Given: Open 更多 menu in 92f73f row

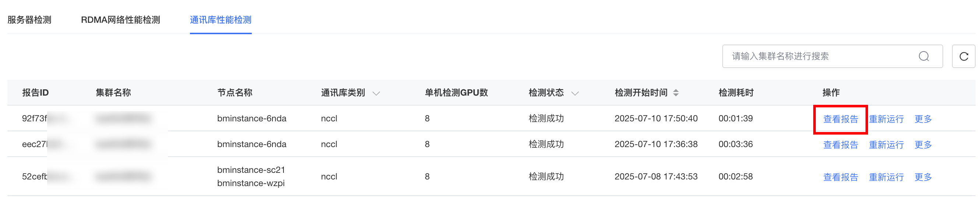Looking at the screenshot, I should click(x=923, y=120).
